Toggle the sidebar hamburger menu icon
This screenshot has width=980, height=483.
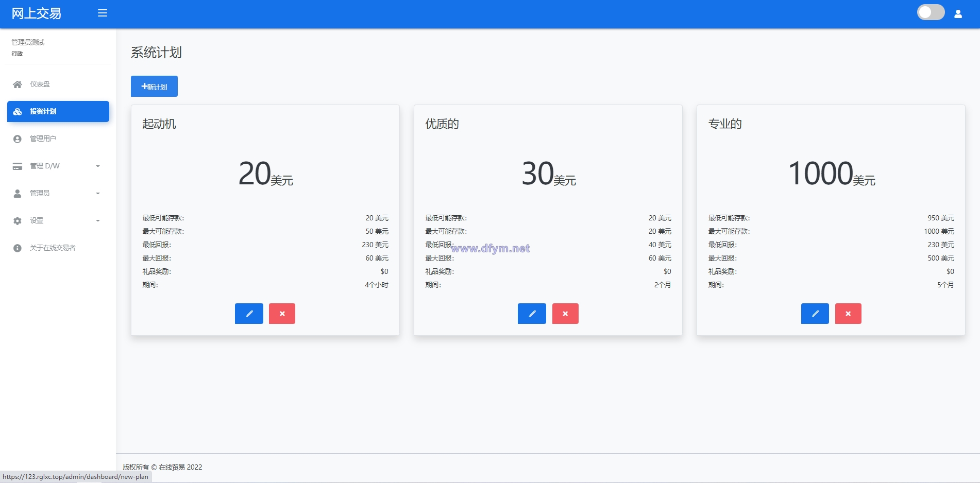[x=103, y=13]
